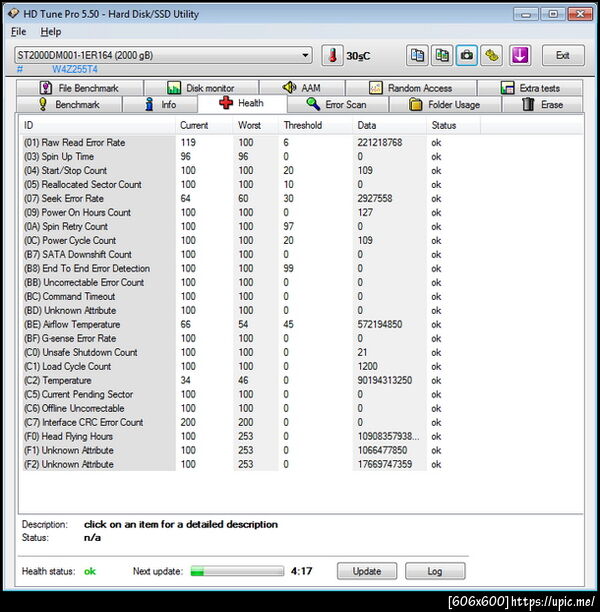Switch to the Disk monitor tab
This screenshot has height=612, width=600.
click(x=201, y=88)
